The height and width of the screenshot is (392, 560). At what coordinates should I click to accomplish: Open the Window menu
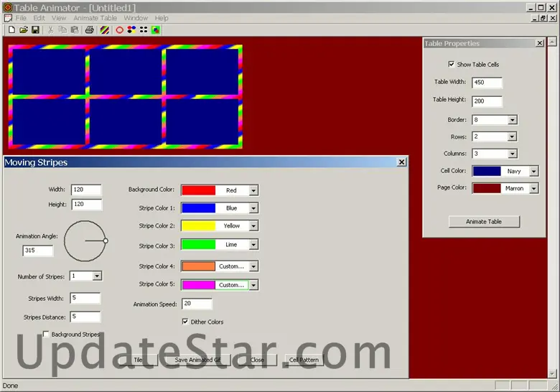[136, 18]
